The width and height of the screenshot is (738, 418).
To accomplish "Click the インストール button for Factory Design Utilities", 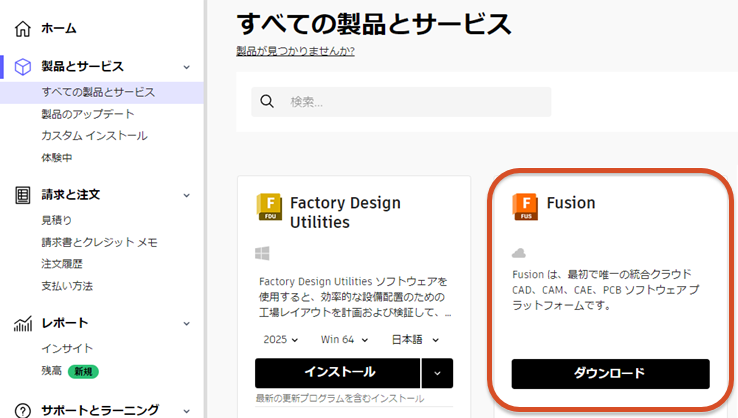I will (x=337, y=373).
